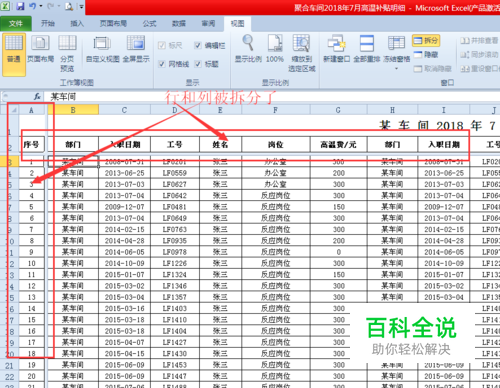Click 隐藏 to hide the window
Image resolution: width=500 pixels, height=388 pixels.
[426, 54]
